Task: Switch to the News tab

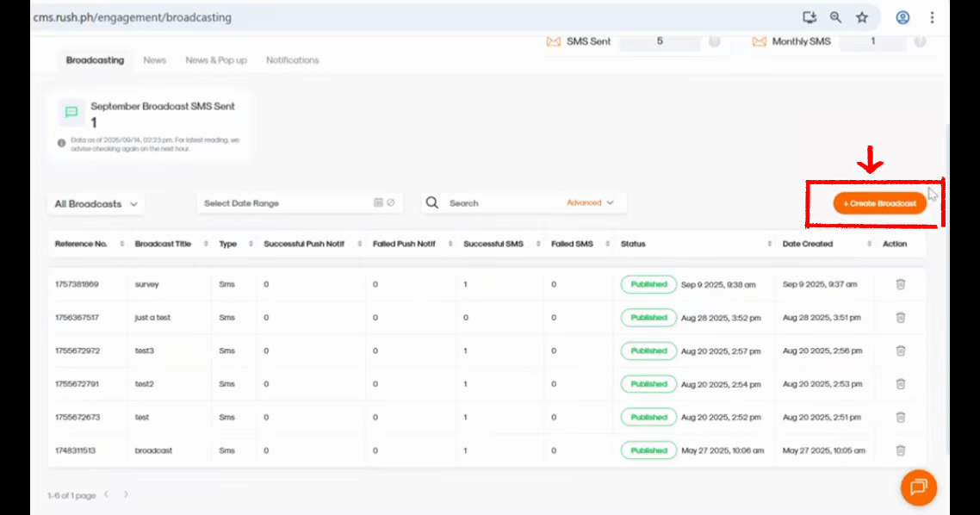Action: click(x=155, y=60)
